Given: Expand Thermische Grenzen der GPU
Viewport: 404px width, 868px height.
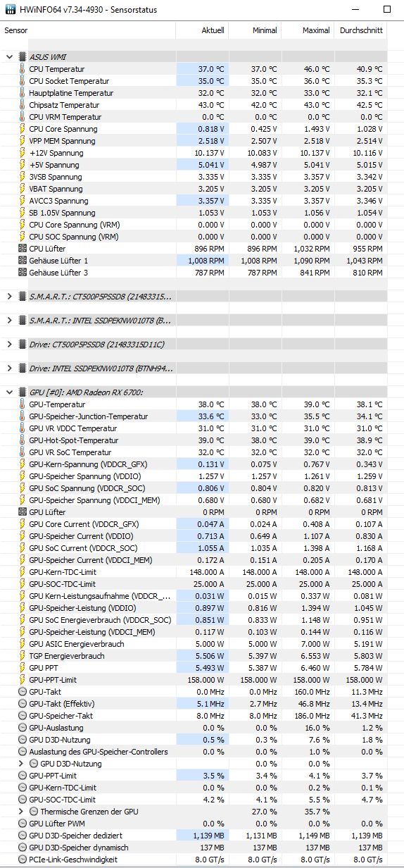Looking at the screenshot, I should tap(22, 812).
